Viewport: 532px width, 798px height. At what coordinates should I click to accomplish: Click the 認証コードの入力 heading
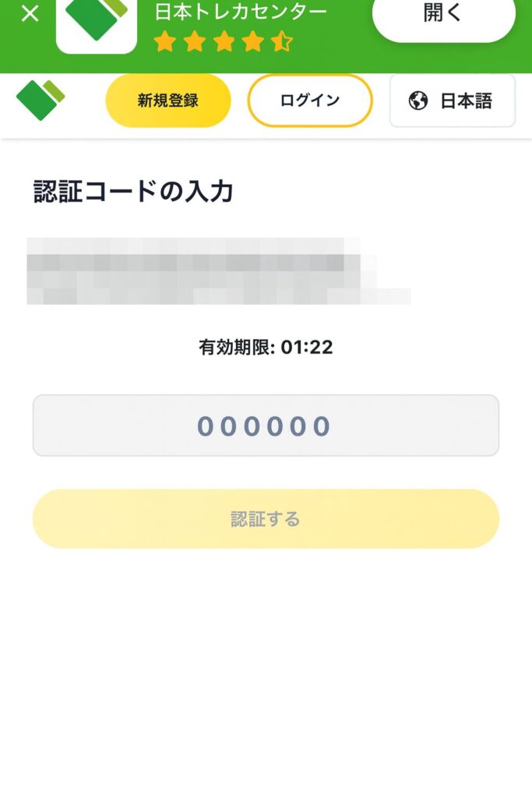(x=133, y=191)
